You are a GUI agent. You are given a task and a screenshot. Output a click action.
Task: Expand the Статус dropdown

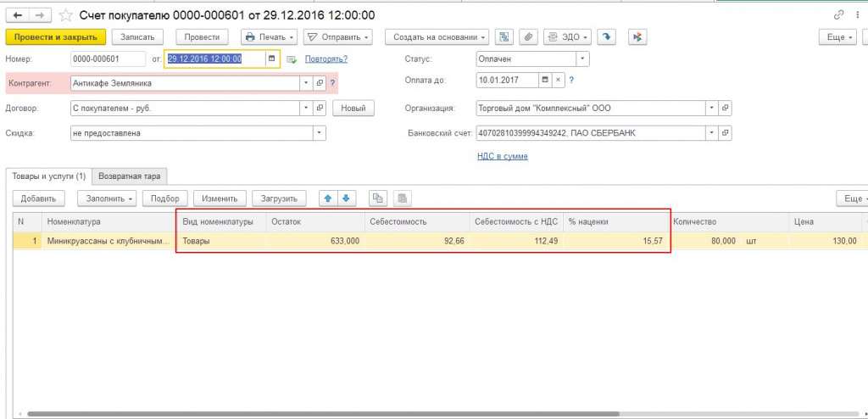tap(582, 59)
